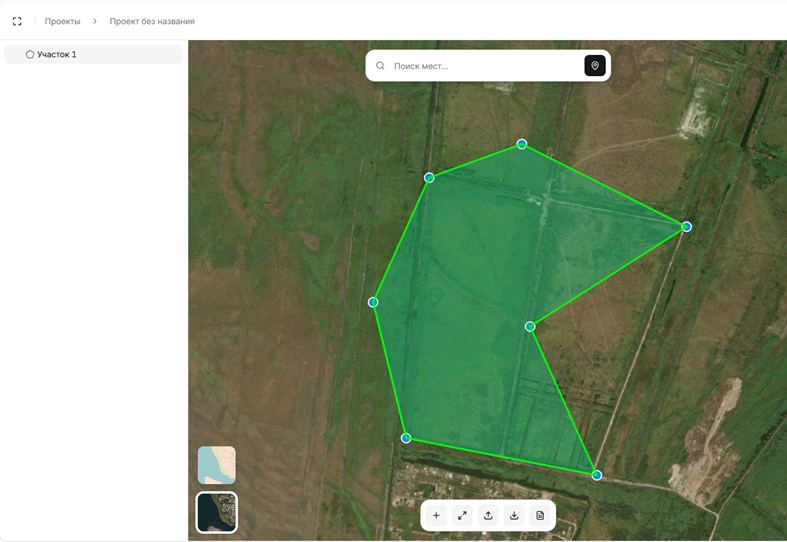Click the magnifier icon in the search bar
787x542 pixels.
380,66
